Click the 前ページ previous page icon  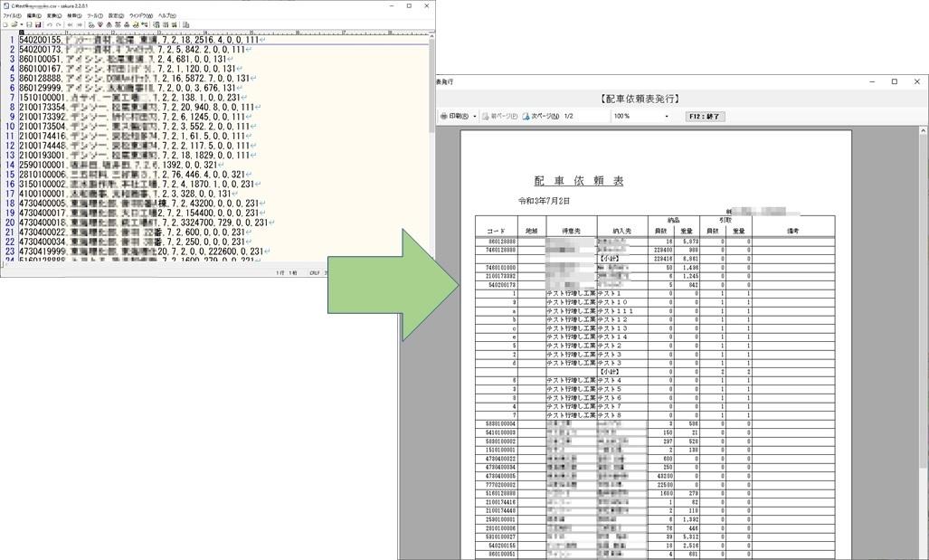coord(486,117)
